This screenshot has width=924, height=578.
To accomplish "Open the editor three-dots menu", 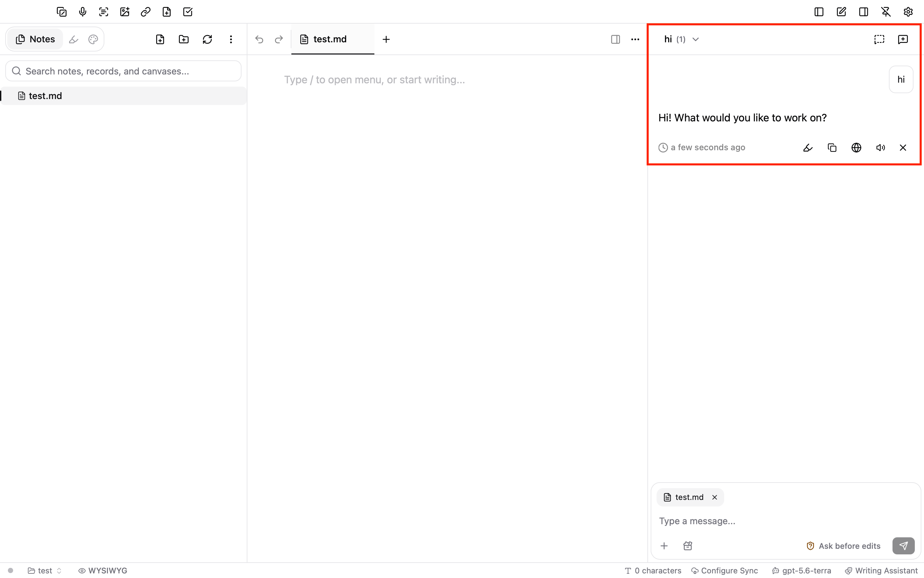I will click(x=635, y=39).
